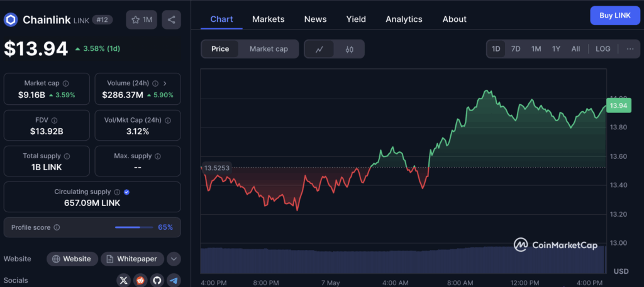This screenshot has height=287, width=644.
Task: Add Chainlink to watchlist via star button
Action: click(x=142, y=19)
